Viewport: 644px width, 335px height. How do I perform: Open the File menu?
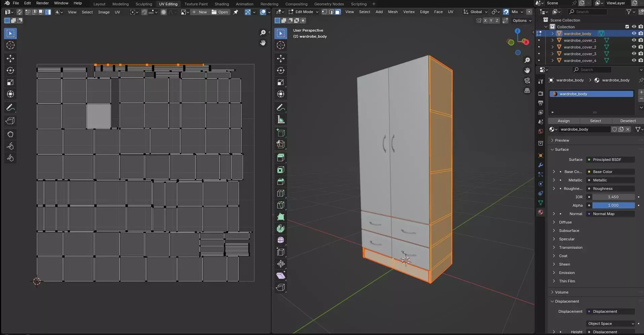click(x=16, y=3)
